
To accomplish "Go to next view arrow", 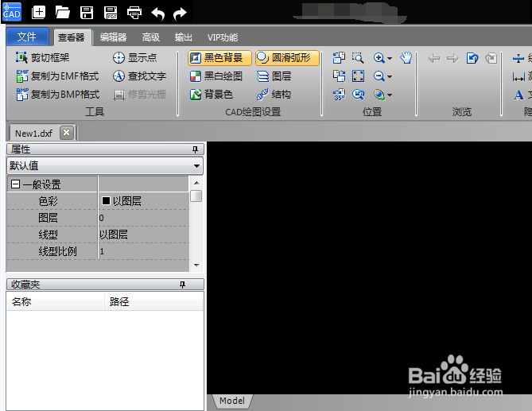I will click(x=452, y=58).
